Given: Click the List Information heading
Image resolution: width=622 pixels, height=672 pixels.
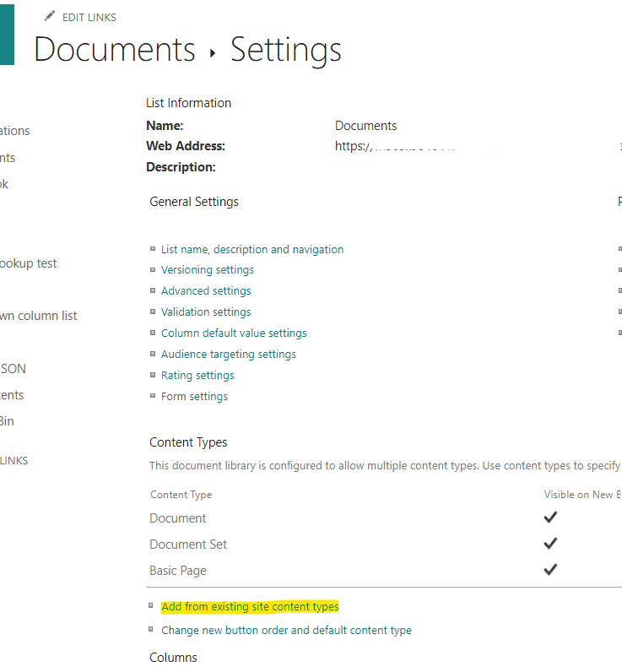Looking at the screenshot, I should 188,103.
